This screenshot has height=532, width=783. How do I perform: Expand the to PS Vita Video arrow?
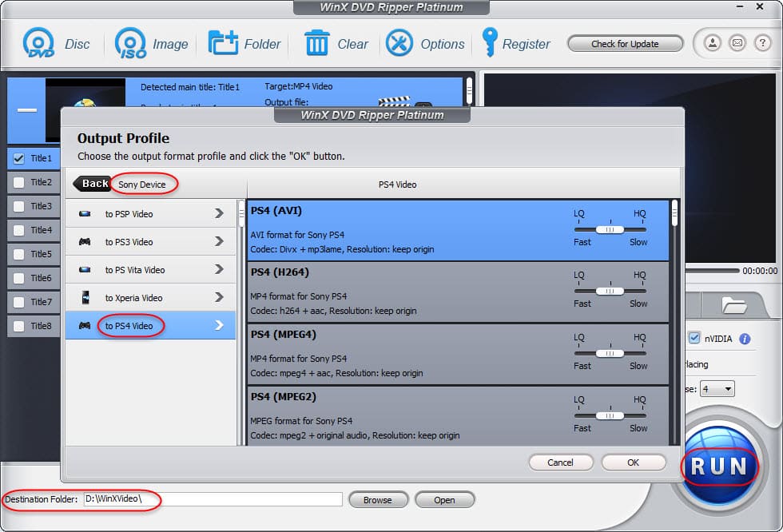click(219, 269)
